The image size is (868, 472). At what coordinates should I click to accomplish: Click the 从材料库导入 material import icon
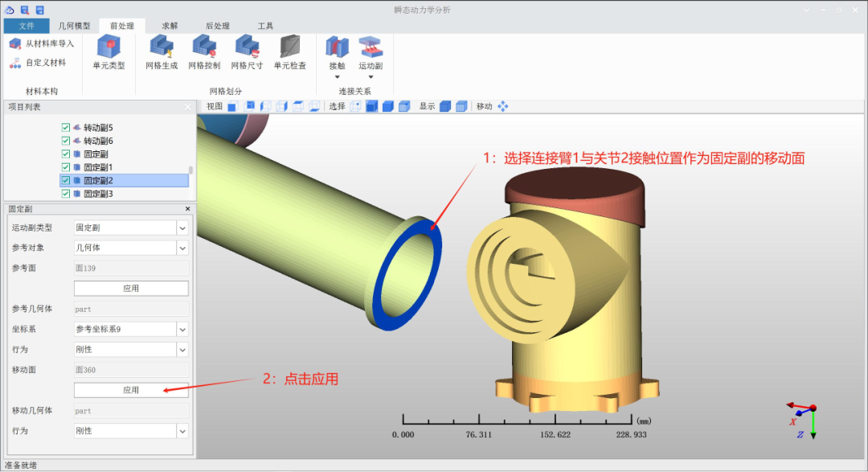tap(15, 43)
